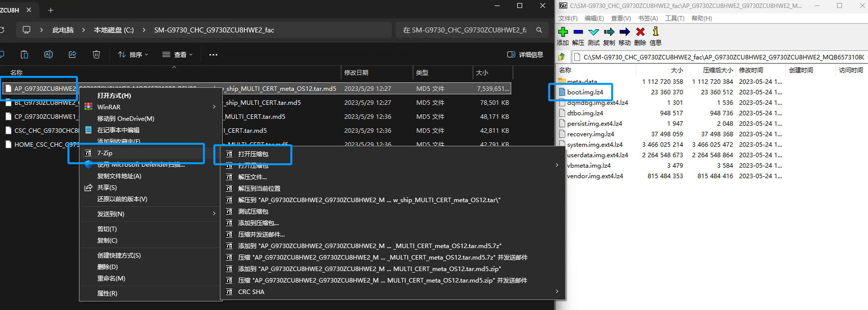Expand the CRC SHA submenu
The width and height of the screenshot is (868, 310).
[x=557, y=292]
